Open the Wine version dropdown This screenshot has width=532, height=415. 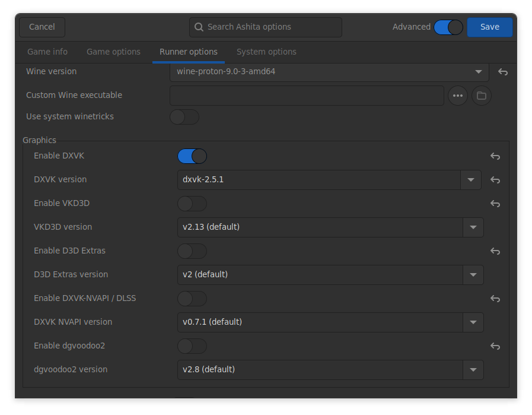click(x=479, y=72)
